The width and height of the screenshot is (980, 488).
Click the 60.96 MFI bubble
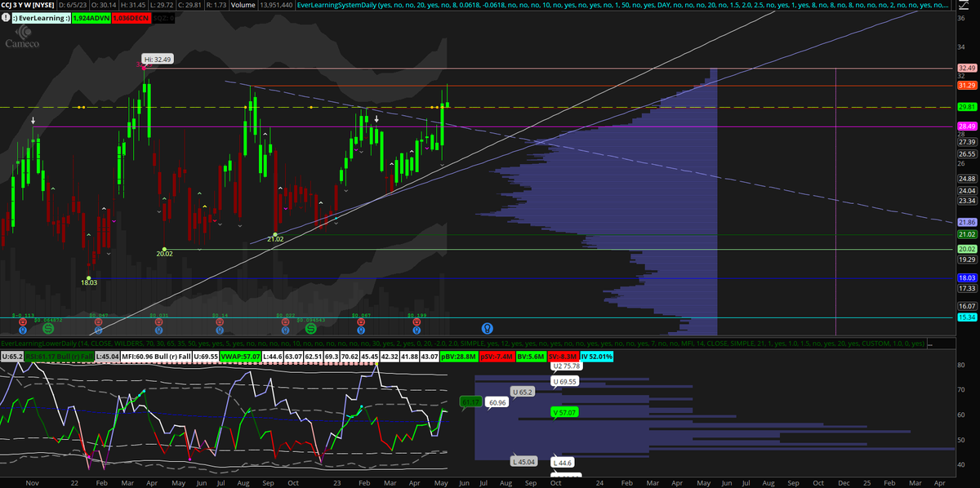point(496,402)
